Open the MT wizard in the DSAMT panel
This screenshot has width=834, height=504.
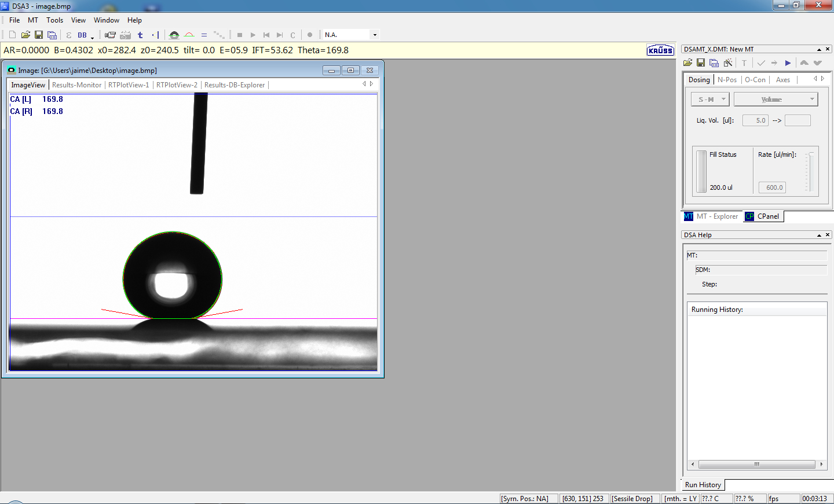tap(727, 62)
